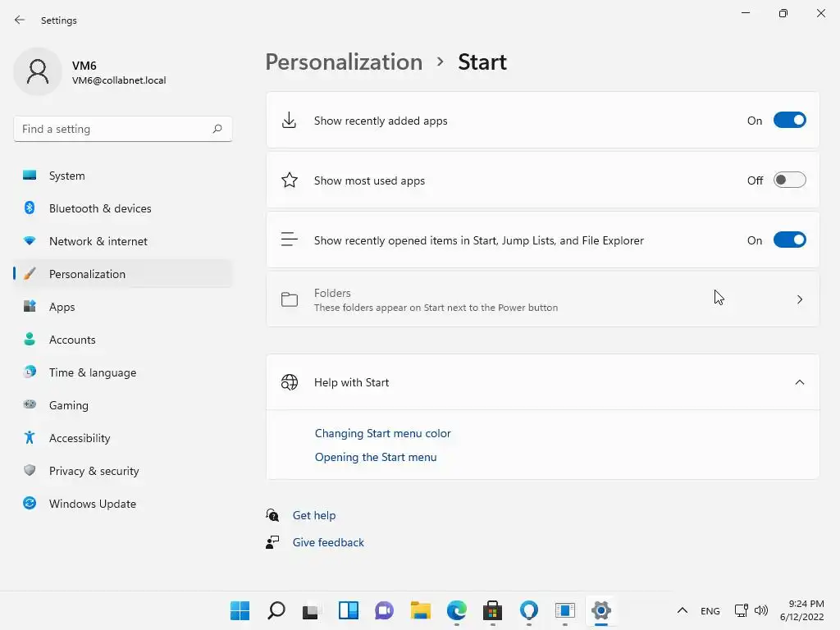840x630 pixels.
Task: Open the Changing Start menu color link
Action: pyautogui.click(x=382, y=433)
